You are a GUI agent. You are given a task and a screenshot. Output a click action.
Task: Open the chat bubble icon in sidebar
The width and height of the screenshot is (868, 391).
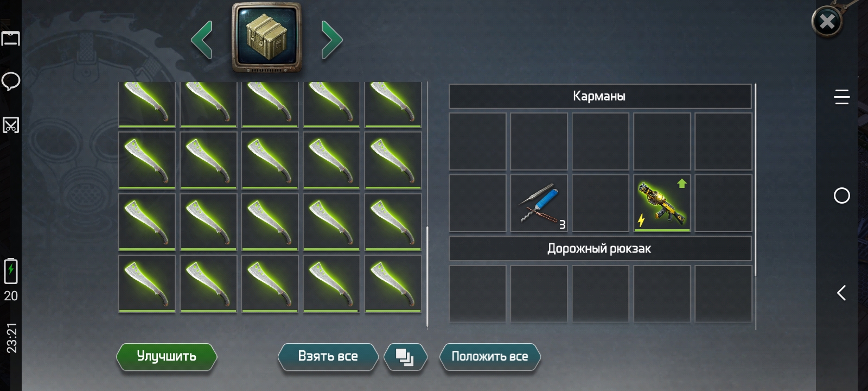point(11,81)
